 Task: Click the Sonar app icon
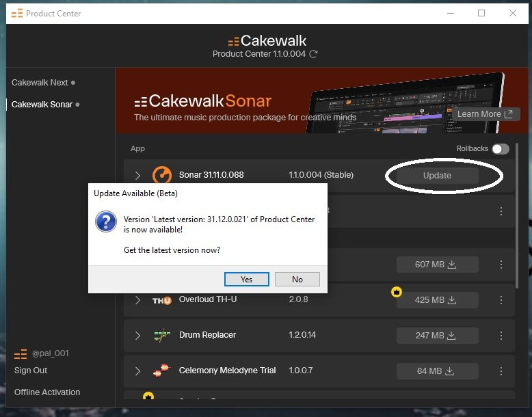coord(162,176)
